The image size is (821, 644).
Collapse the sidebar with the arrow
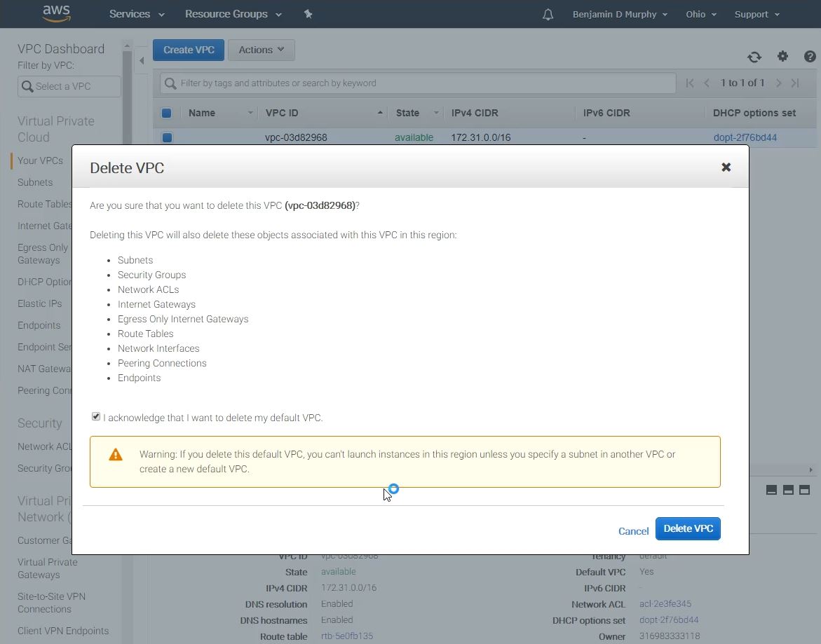pyautogui.click(x=142, y=61)
